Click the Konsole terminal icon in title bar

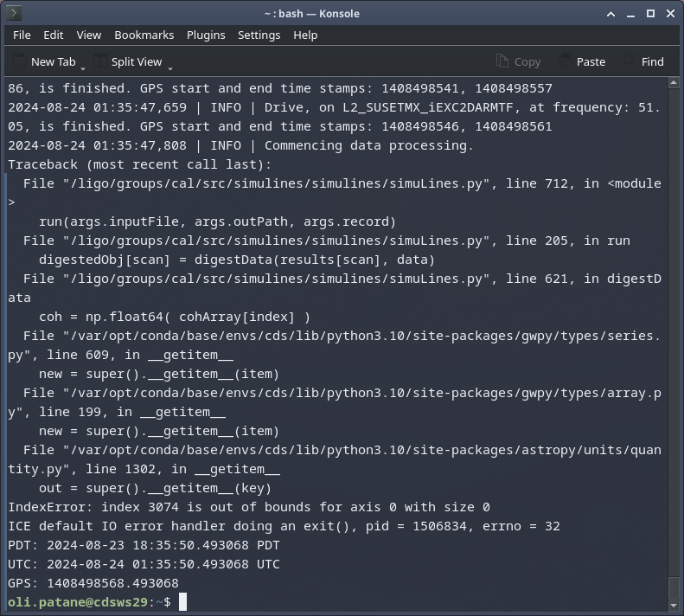pyautogui.click(x=14, y=13)
